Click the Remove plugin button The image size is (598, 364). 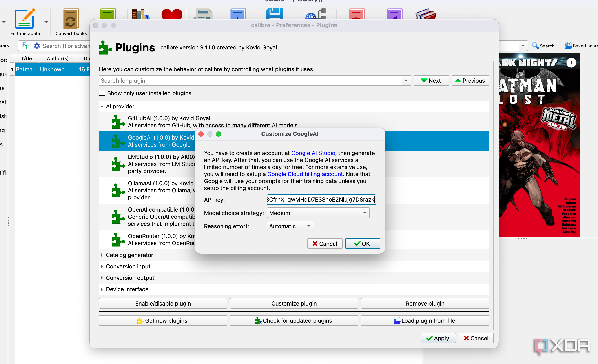point(425,303)
